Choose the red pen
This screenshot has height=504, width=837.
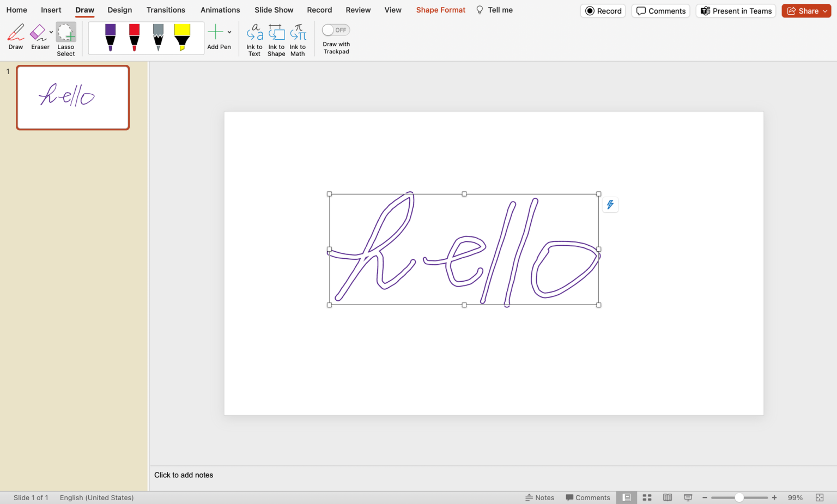(x=134, y=38)
